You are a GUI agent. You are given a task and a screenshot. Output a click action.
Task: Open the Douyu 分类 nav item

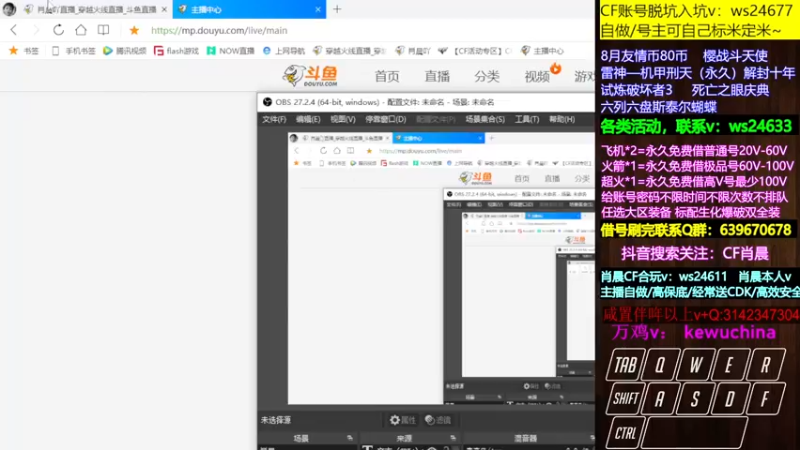(487, 77)
